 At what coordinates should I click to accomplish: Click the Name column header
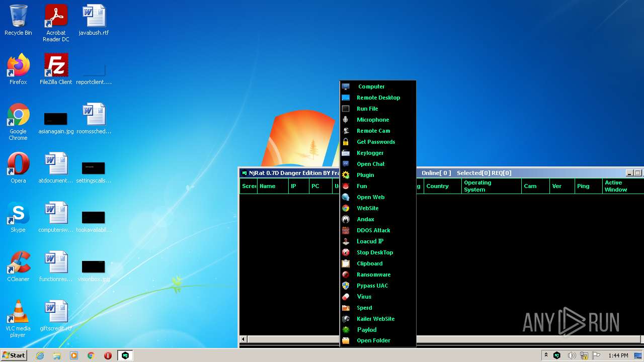[x=272, y=186]
